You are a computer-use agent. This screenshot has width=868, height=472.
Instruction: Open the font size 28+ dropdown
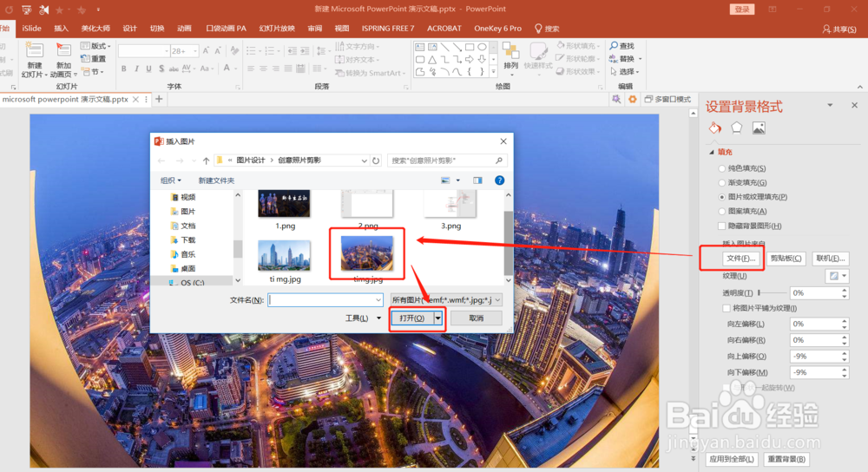[194, 51]
